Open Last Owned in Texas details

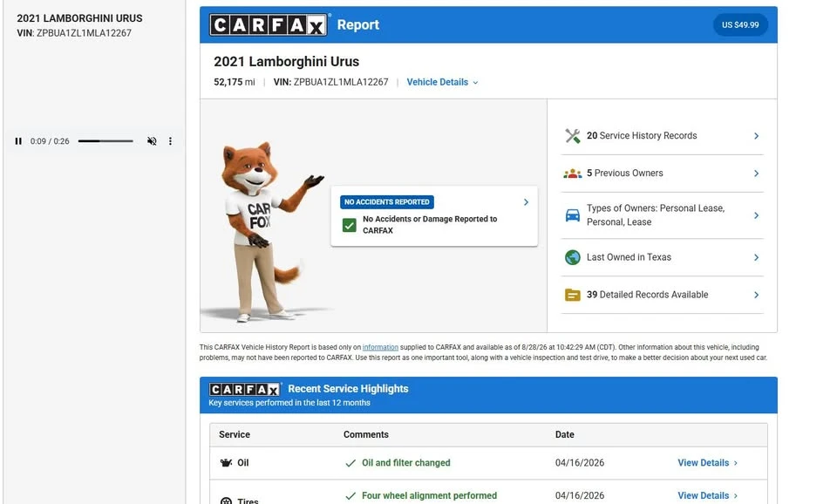(x=629, y=257)
